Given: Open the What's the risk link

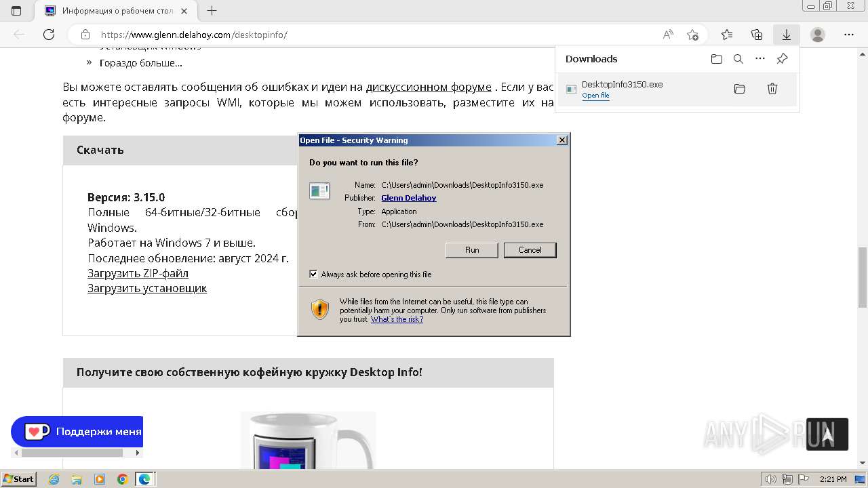Looking at the screenshot, I should 397,319.
